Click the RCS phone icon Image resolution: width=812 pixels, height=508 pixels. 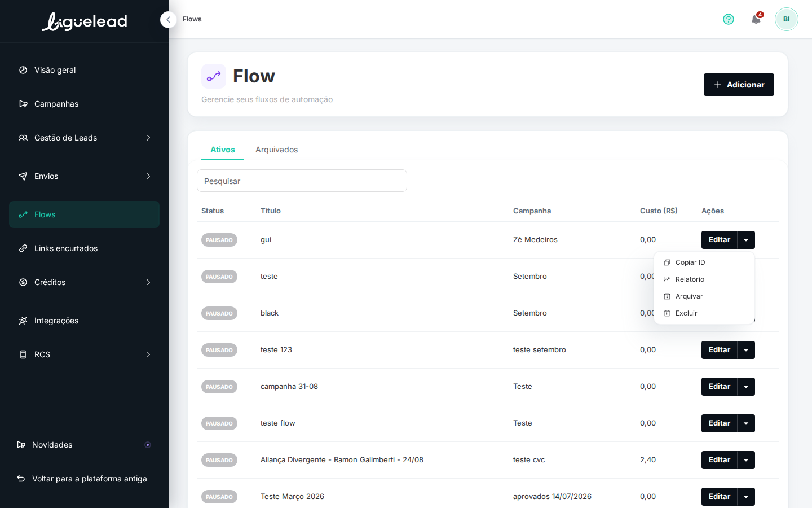click(x=23, y=354)
